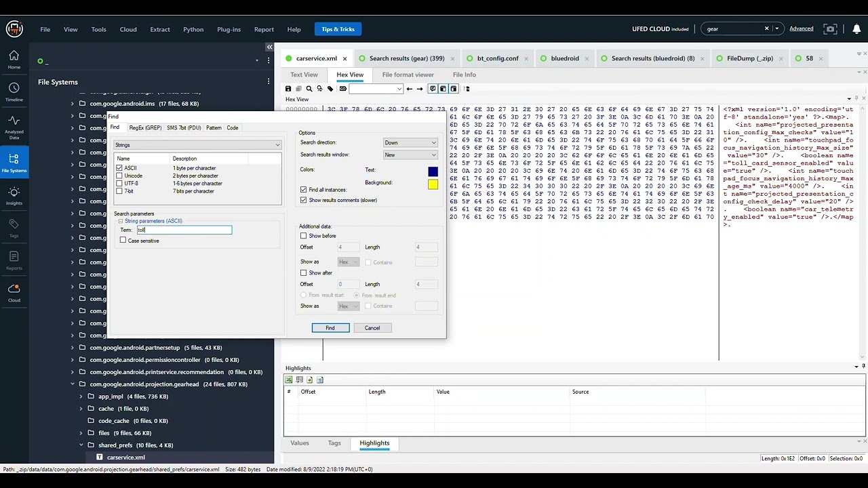
Task: Expand the com.google.android.partnersetup folder
Action: tap(72, 348)
